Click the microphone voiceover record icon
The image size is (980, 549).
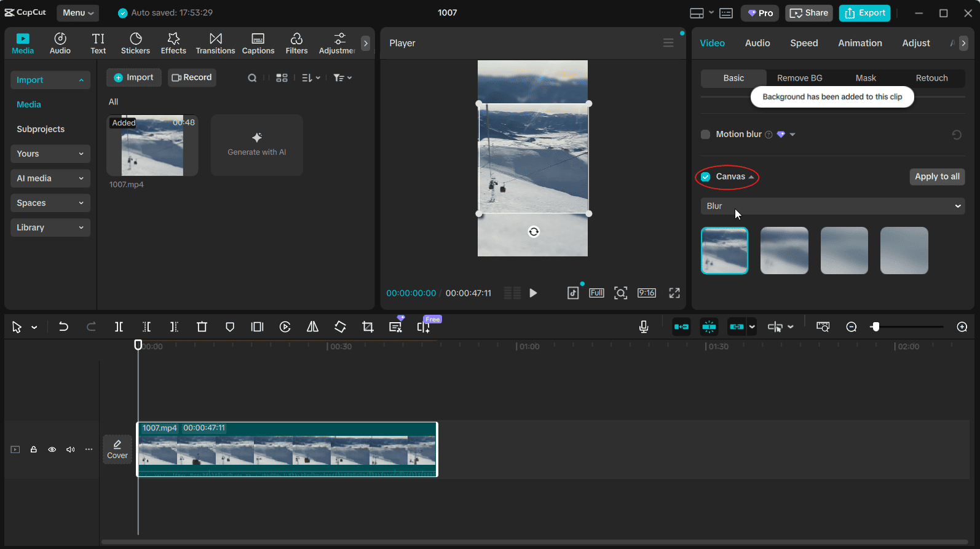point(644,327)
